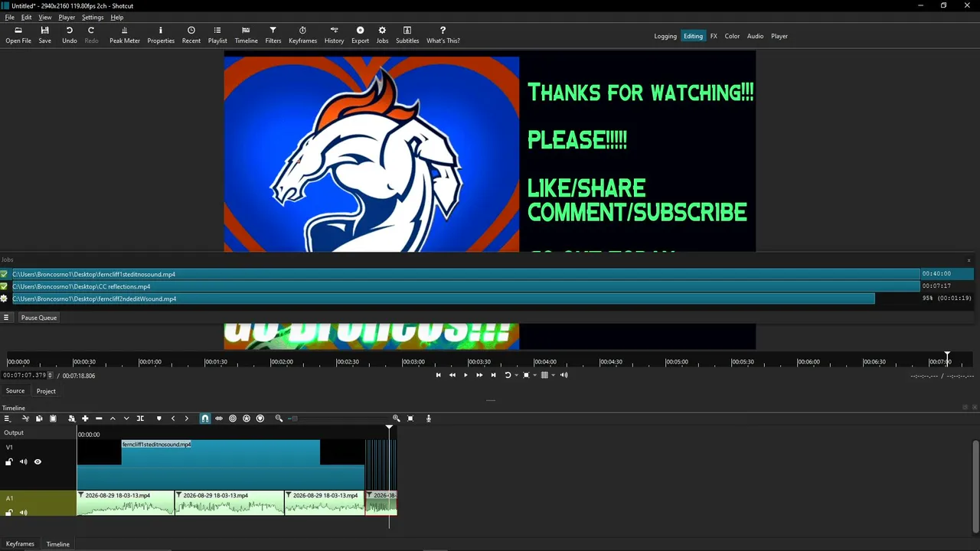Toggle lock on track V1

[x=9, y=462]
